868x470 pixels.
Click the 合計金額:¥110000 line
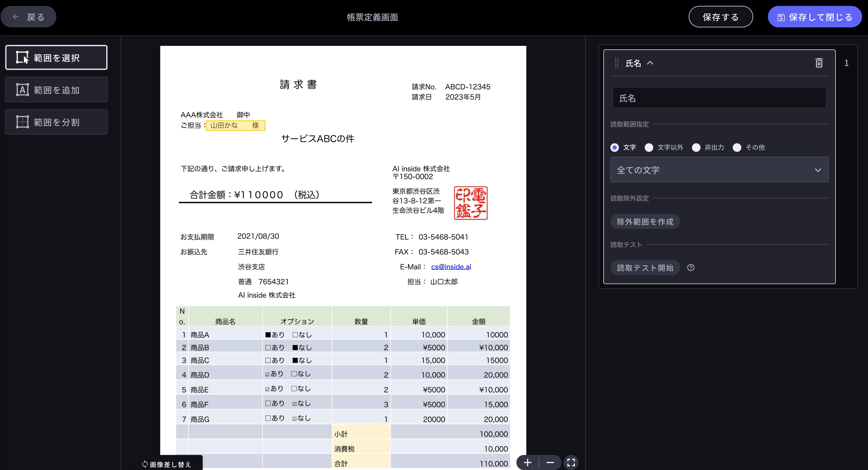tap(254, 194)
